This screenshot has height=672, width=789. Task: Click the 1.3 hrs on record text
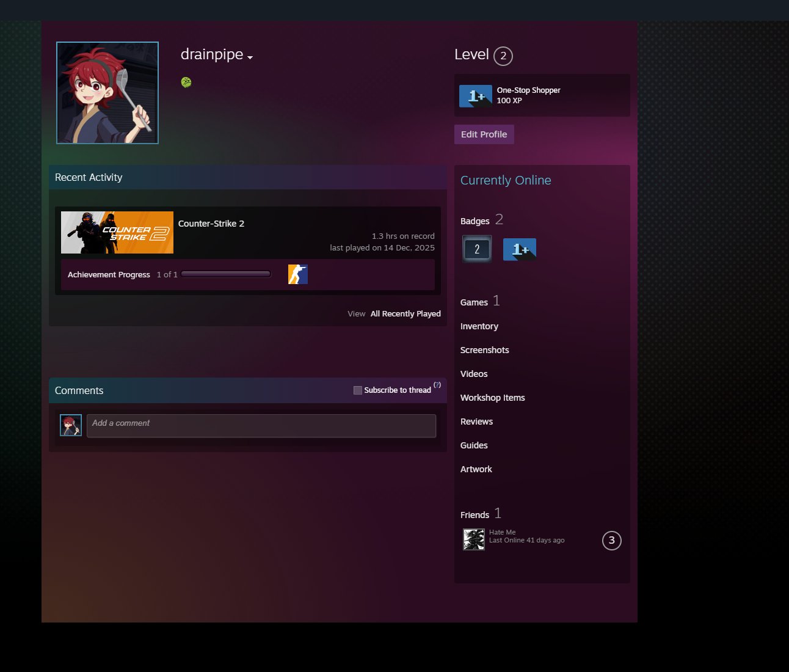click(x=403, y=236)
